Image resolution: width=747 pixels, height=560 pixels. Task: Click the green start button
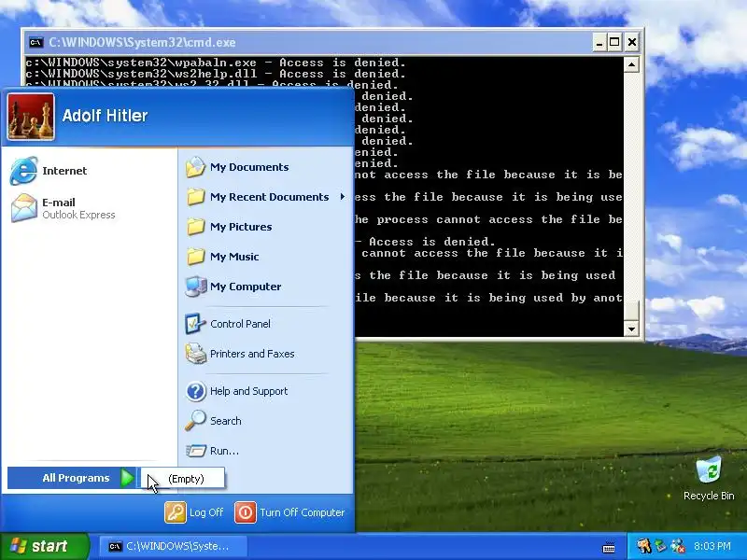[x=45, y=546]
